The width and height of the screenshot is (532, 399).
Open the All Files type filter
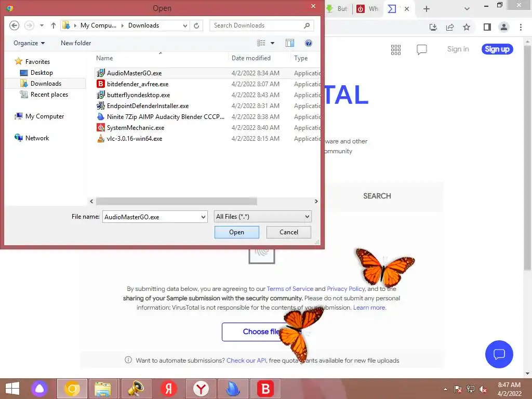tap(263, 217)
